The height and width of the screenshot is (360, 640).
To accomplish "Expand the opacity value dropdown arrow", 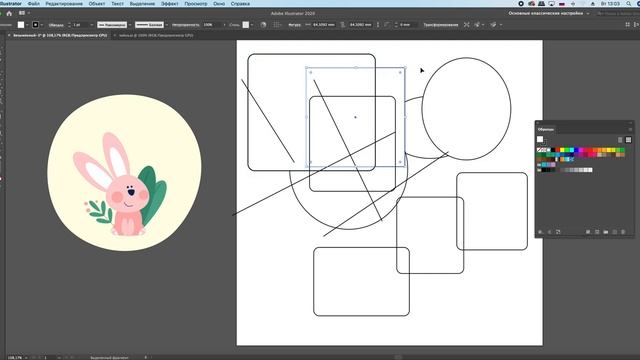I will tap(224, 25).
